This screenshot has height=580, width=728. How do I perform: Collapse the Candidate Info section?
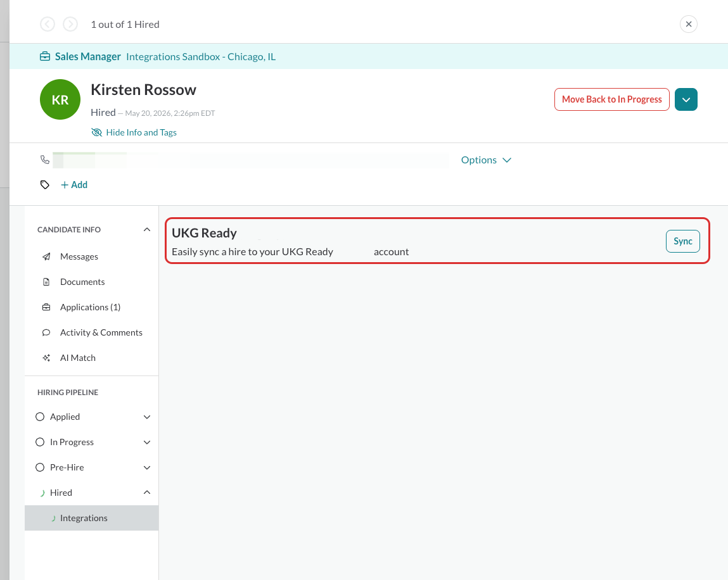[147, 230]
